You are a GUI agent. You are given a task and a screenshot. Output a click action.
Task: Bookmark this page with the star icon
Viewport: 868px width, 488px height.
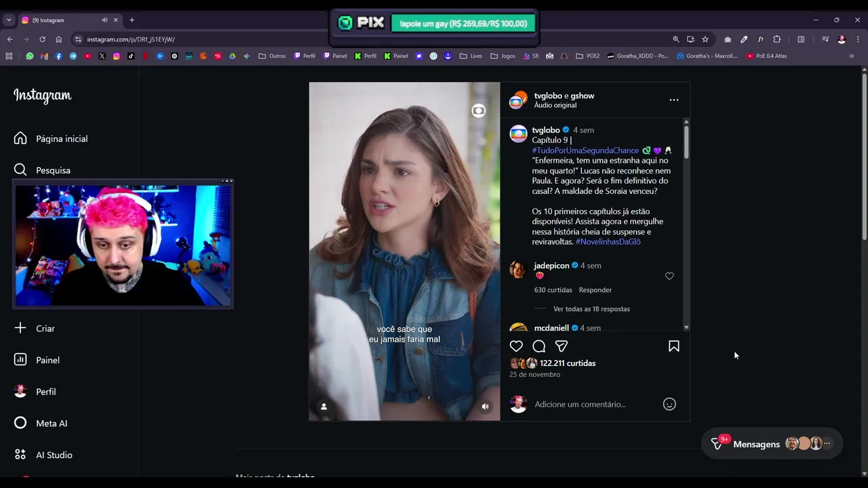coord(705,39)
